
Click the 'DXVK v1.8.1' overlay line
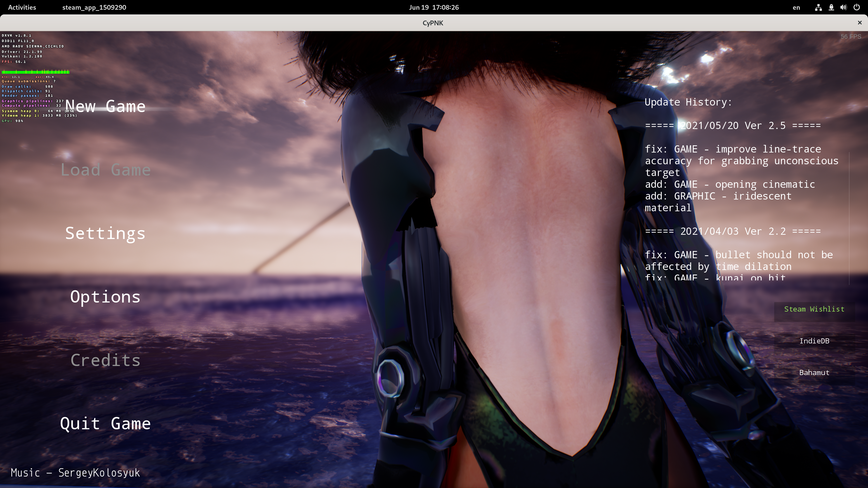[x=17, y=35]
